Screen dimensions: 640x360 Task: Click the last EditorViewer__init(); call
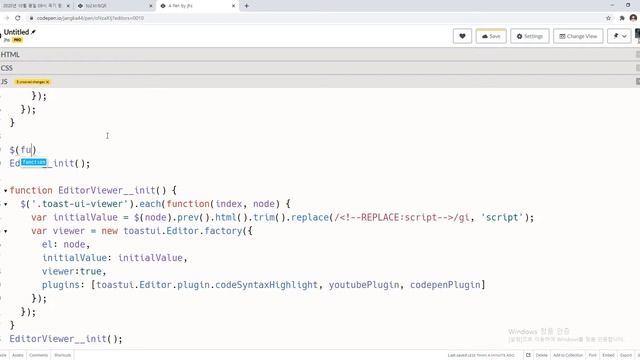[x=66, y=339]
